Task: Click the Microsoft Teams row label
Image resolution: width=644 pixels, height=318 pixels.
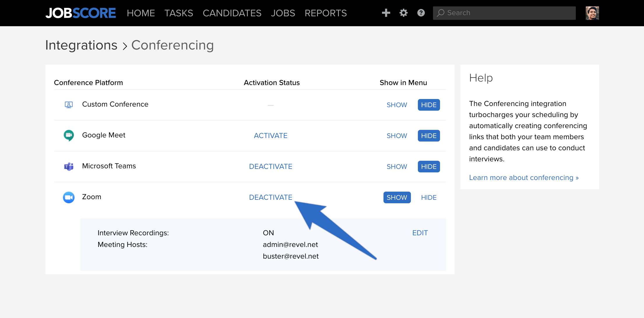Action: (x=109, y=166)
